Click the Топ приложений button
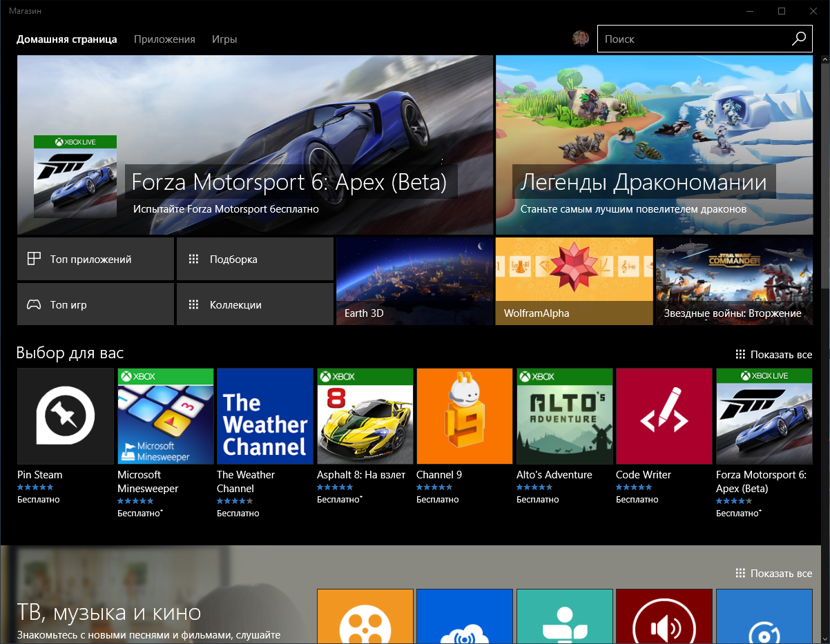The height and width of the screenshot is (644, 830). [95, 259]
